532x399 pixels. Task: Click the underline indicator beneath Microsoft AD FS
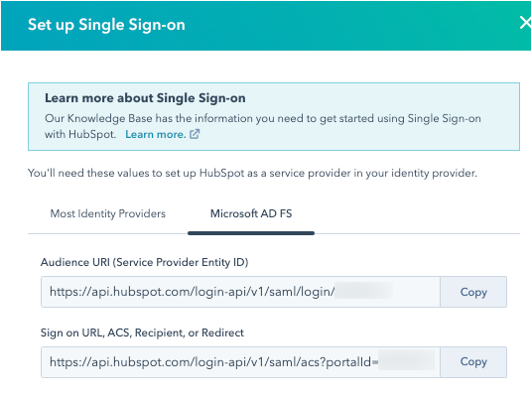pyautogui.click(x=251, y=233)
